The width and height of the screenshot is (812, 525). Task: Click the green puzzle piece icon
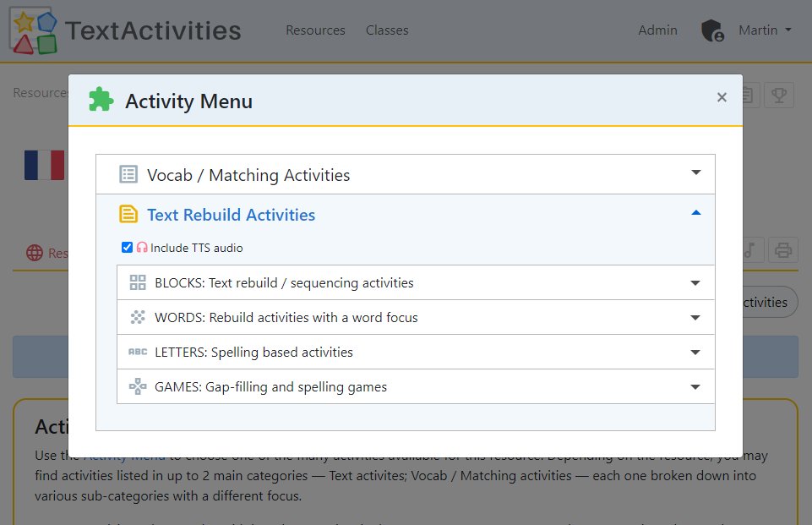[x=101, y=100]
